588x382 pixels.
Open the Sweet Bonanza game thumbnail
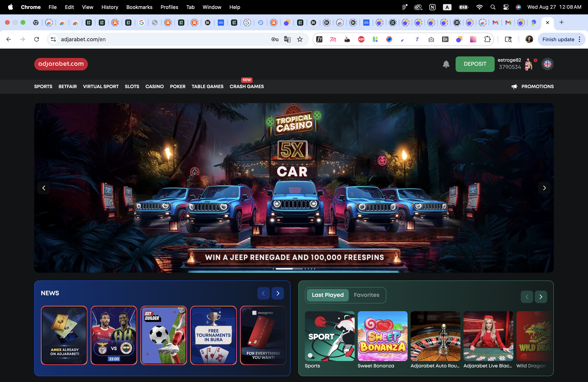coord(382,336)
